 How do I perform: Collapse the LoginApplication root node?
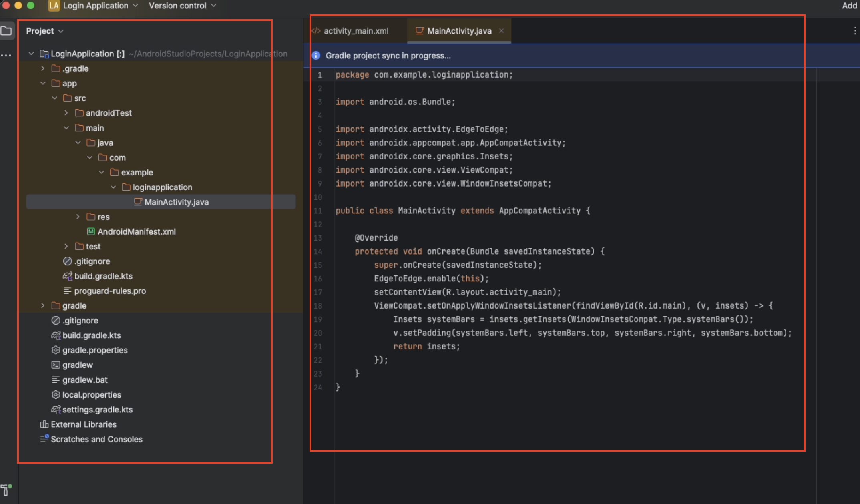(31, 54)
